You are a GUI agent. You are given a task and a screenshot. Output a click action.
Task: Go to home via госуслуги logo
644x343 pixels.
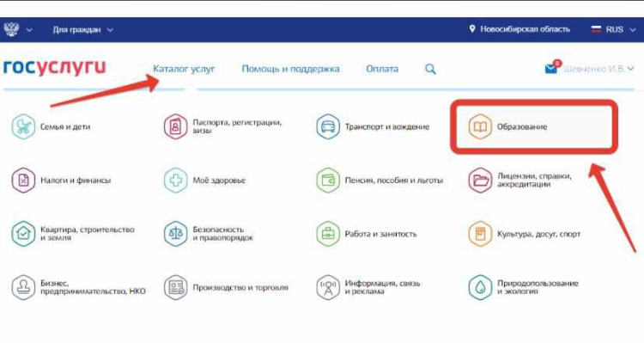[x=54, y=67]
